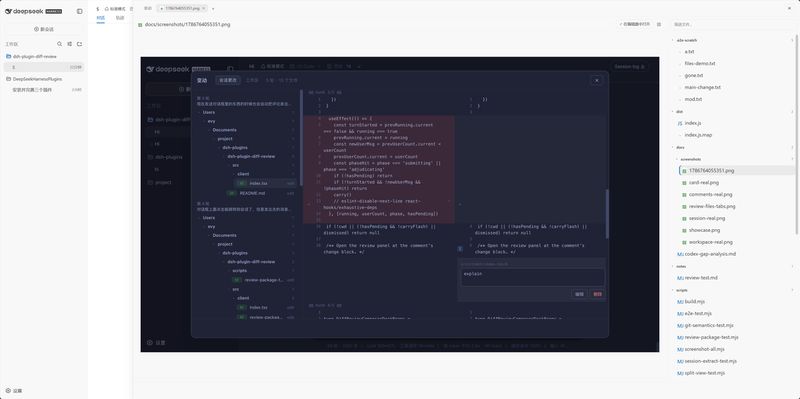
Task: Click the checkmark preview button in the header
Action: (x=634, y=24)
